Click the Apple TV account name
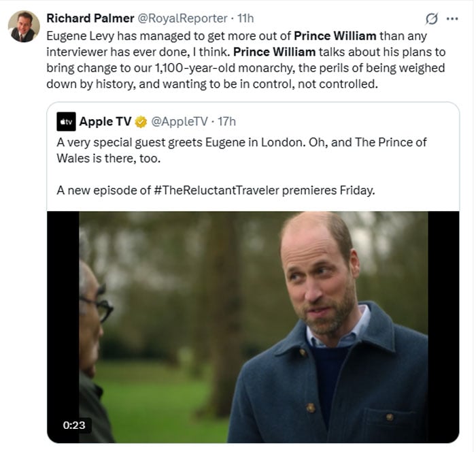The height and width of the screenshot is (452, 476). tap(105, 122)
